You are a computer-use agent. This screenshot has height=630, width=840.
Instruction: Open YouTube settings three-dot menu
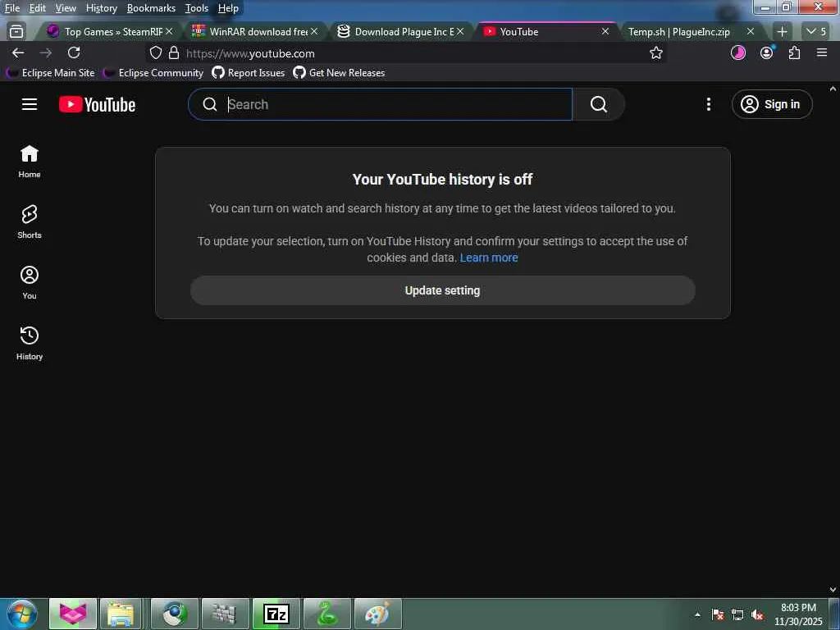tap(709, 104)
